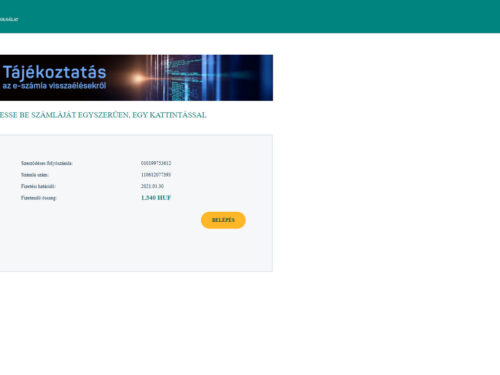The width and height of the screenshot is (500, 375).
Task: Select the invoice number value 110612077393
Action: coord(156,175)
